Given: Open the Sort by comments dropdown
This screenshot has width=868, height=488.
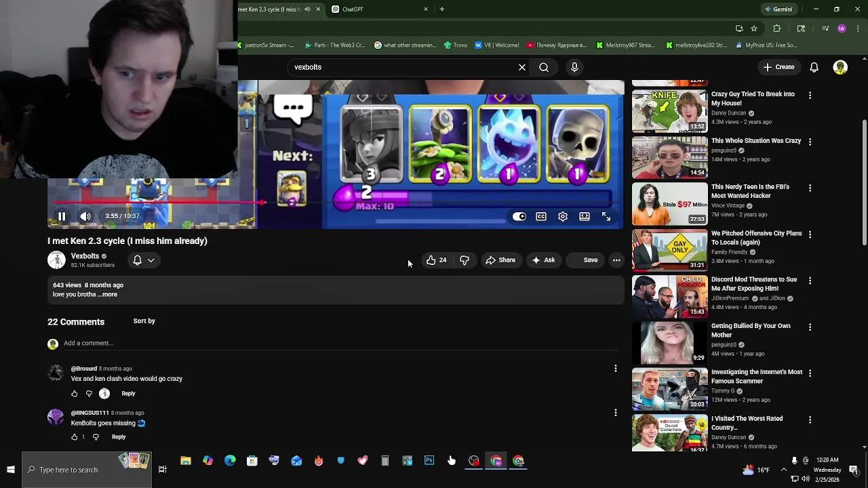Looking at the screenshot, I should tap(144, 321).
